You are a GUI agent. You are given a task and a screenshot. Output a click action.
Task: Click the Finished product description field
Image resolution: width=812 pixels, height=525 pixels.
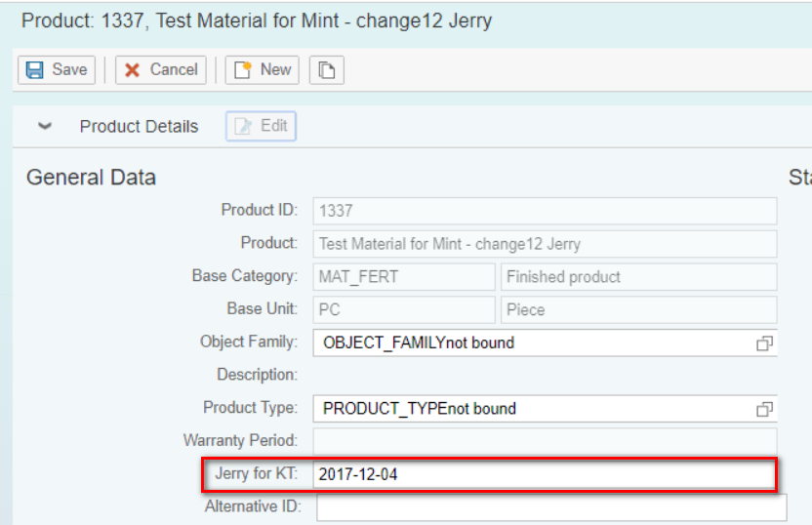pos(638,277)
